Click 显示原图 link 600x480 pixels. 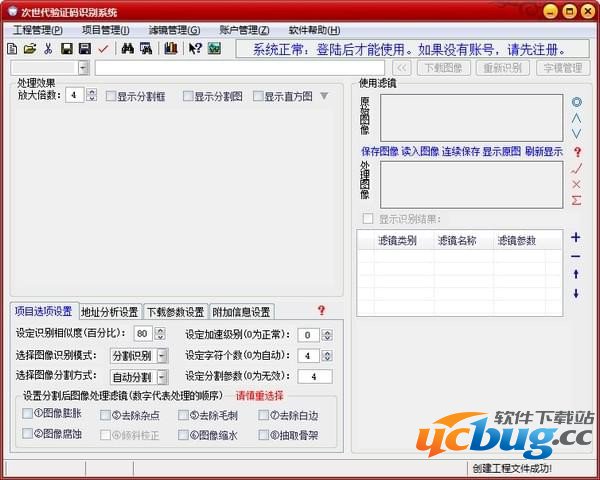click(x=502, y=152)
